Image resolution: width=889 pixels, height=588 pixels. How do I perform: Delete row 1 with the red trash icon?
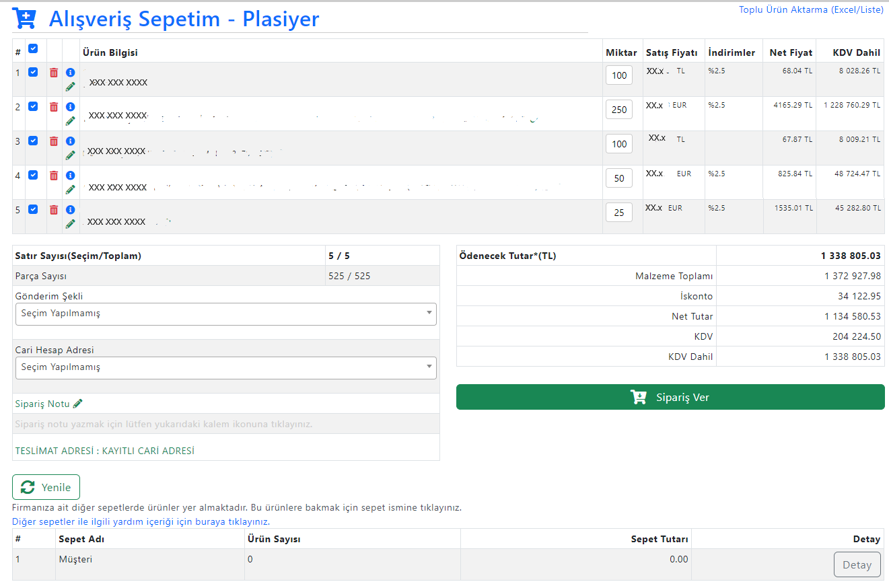[x=54, y=73]
